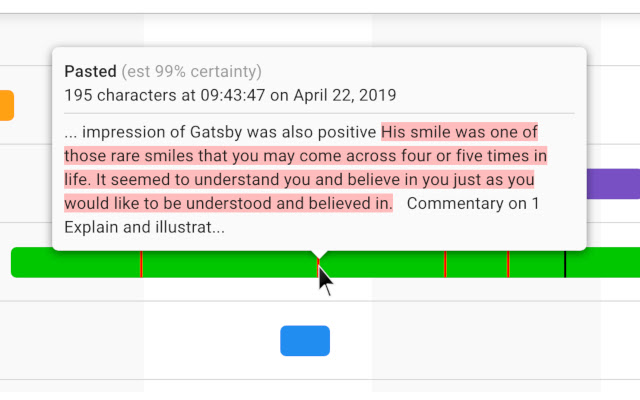The image size is (640, 400).
Task: Click the "Commentary on 1" trailing text
Action: [474, 204]
